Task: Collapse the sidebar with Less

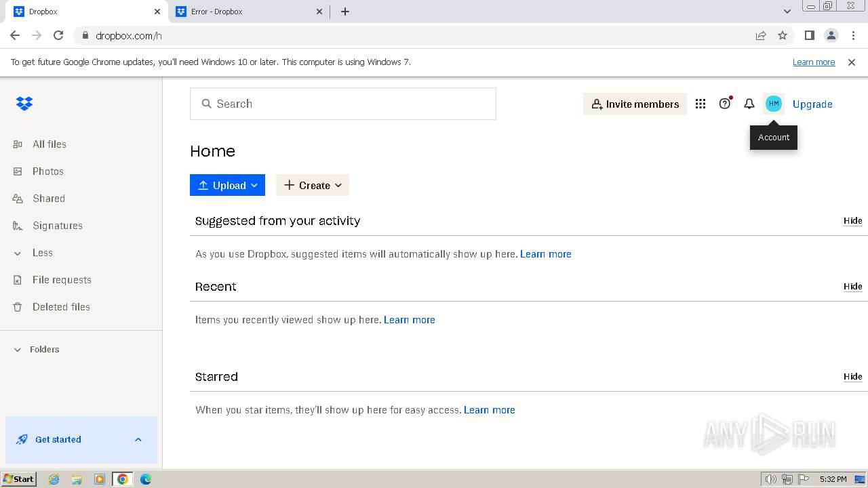Action: point(43,253)
